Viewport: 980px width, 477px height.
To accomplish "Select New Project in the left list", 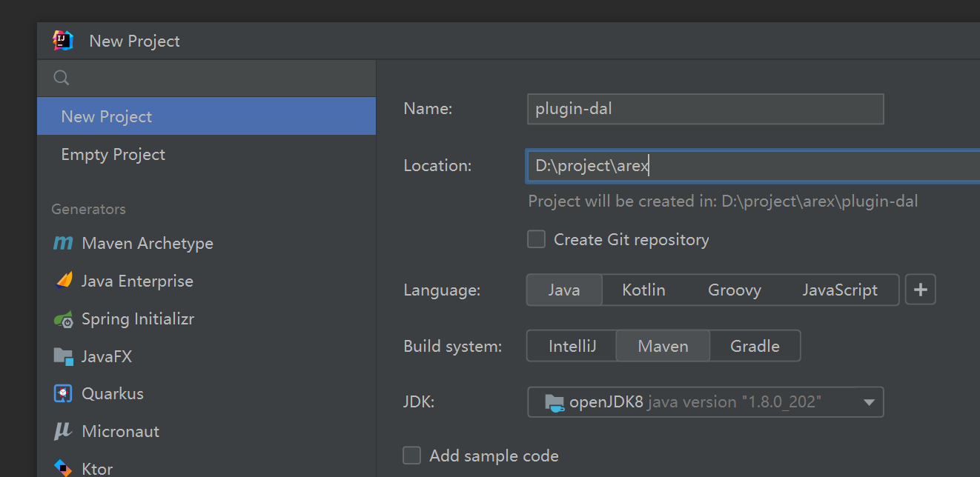I will pyautogui.click(x=206, y=116).
